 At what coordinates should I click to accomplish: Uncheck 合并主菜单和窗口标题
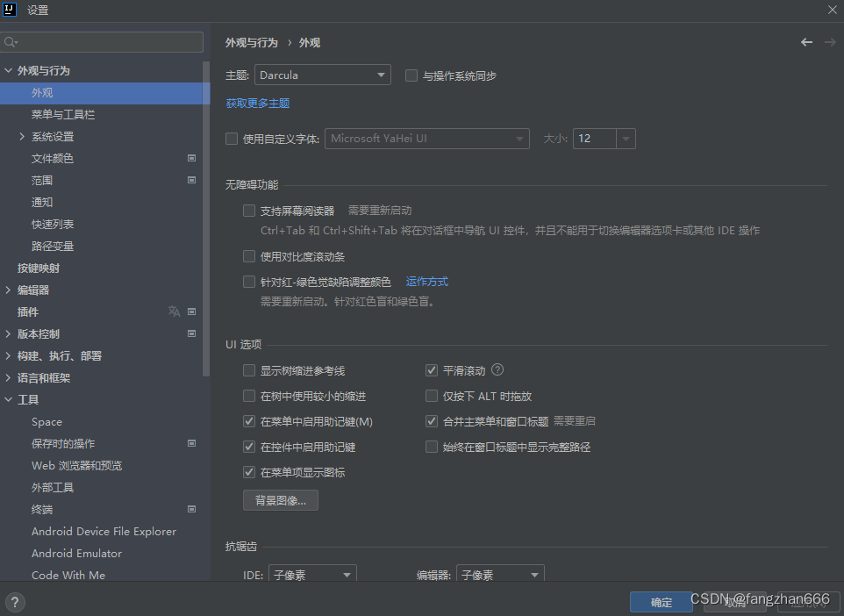(431, 421)
